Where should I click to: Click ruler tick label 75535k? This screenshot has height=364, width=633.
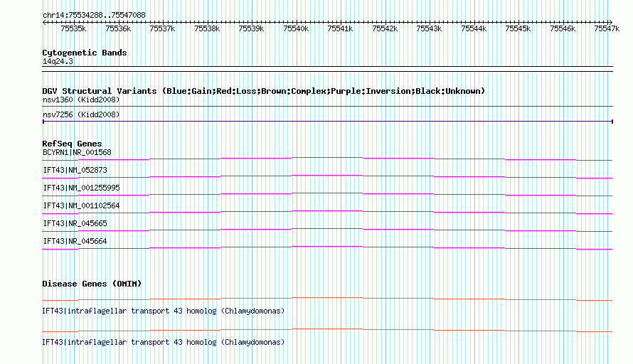pos(73,28)
